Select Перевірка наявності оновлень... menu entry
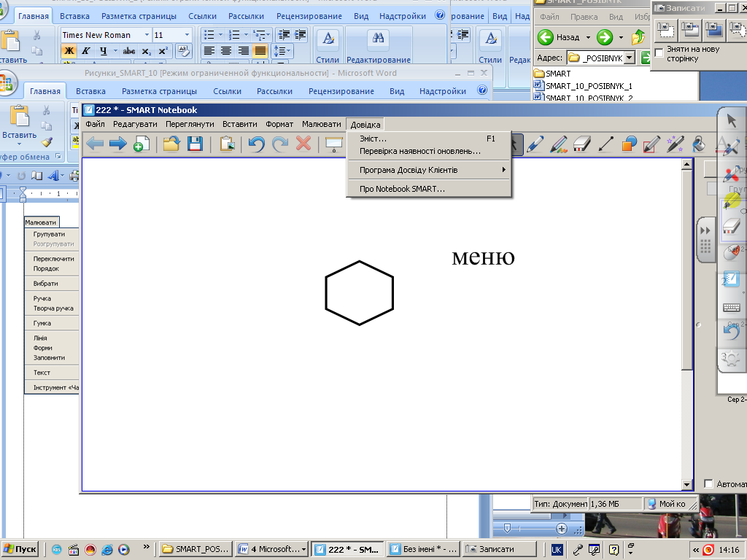The width and height of the screenshot is (747, 560). [429, 151]
